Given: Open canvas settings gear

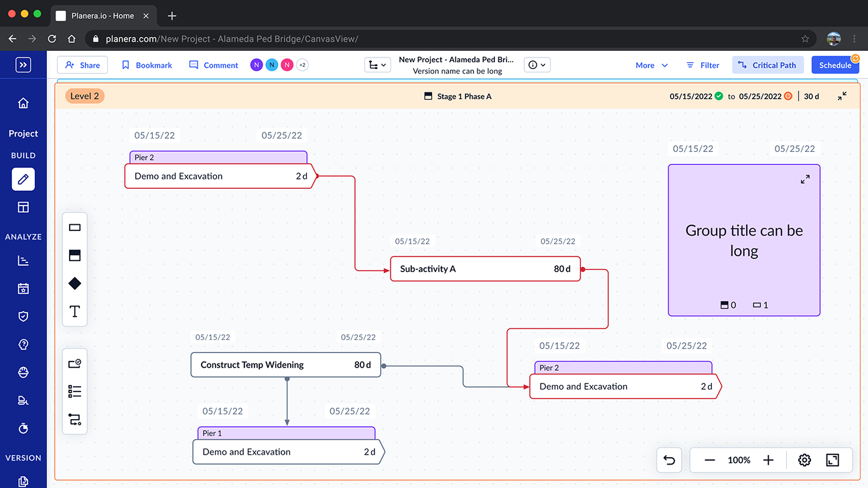Looking at the screenshot, I should tap(804, 460).
